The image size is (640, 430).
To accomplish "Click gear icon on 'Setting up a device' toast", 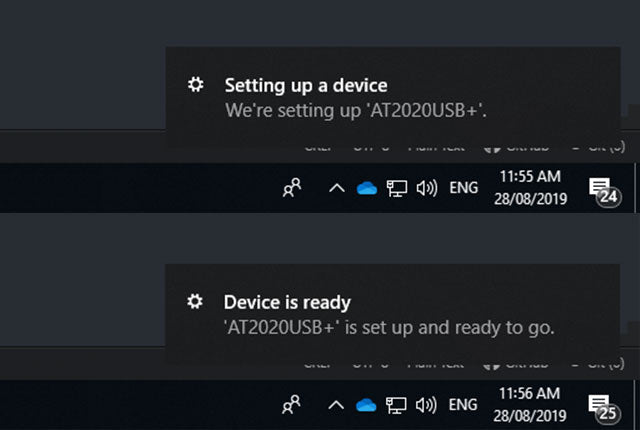I will point(196,85).
